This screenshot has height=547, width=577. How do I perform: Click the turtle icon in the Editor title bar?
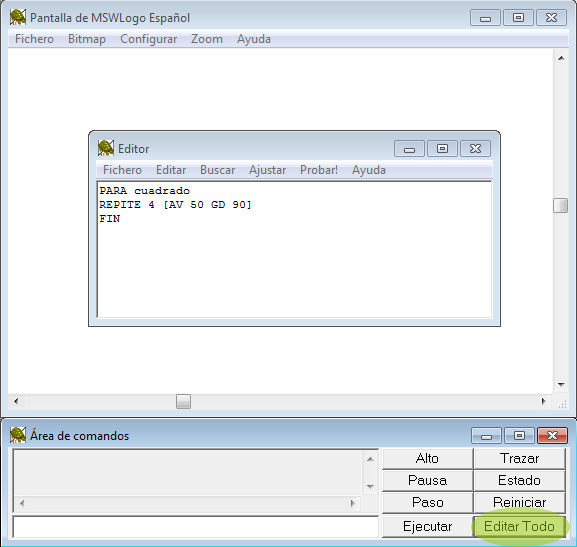point(106,148)
